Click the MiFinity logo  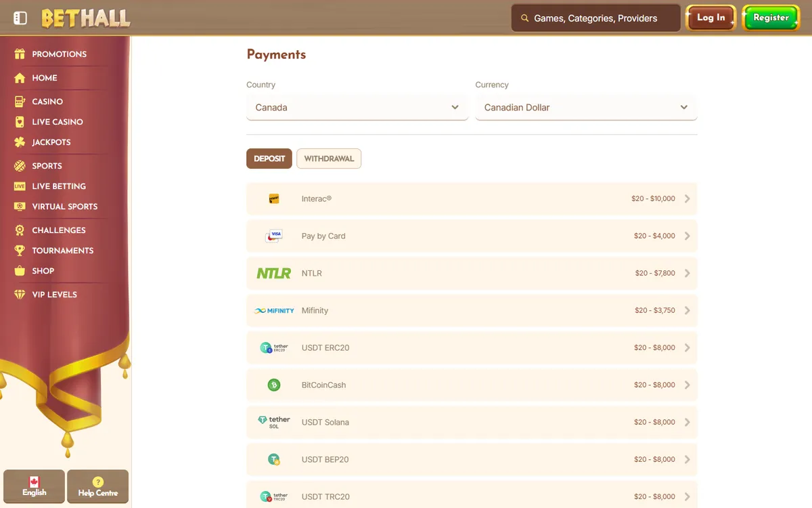(x=274, y=311)
